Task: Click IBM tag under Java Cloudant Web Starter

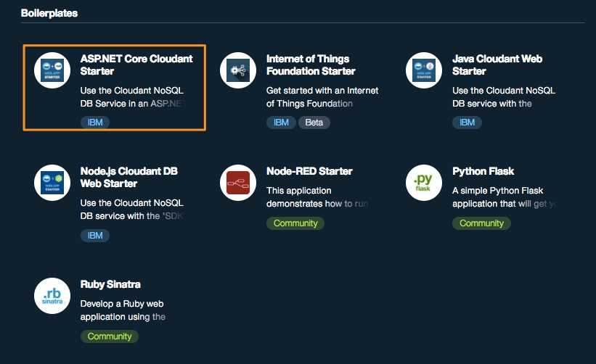Action: point(467,123)
